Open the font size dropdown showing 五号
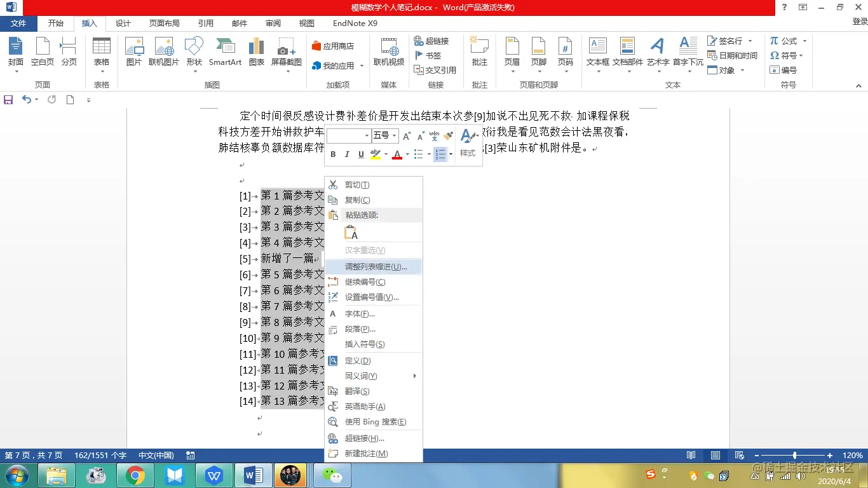 point(393,135)
